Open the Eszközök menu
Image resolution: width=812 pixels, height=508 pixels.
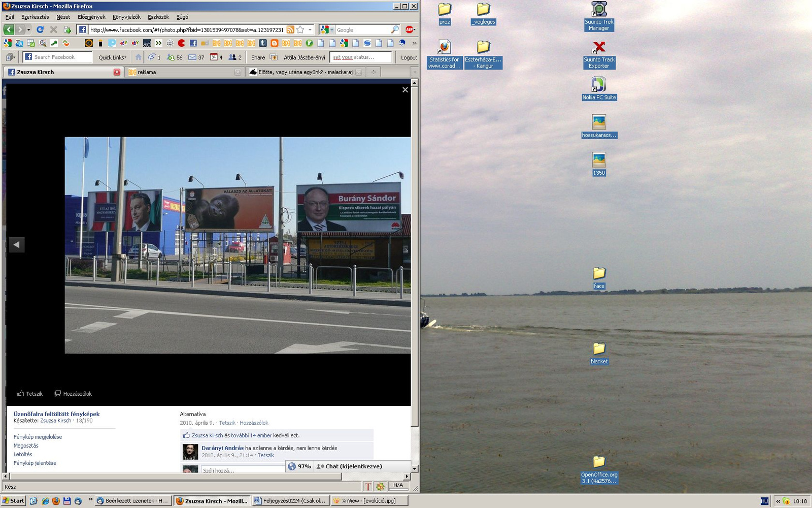click(158, 17)
